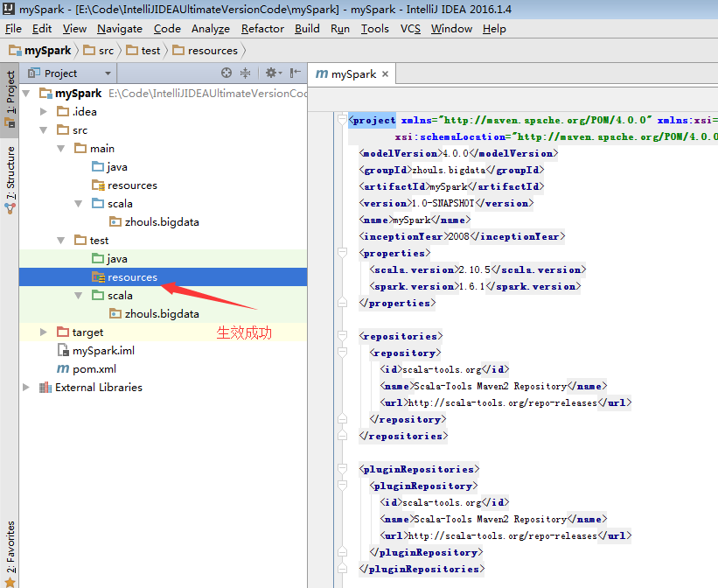Image resolution: width=718 pixels, height=588 pixels.
Task: Select highlighted resources folder under test
Action: coord(163,277)
